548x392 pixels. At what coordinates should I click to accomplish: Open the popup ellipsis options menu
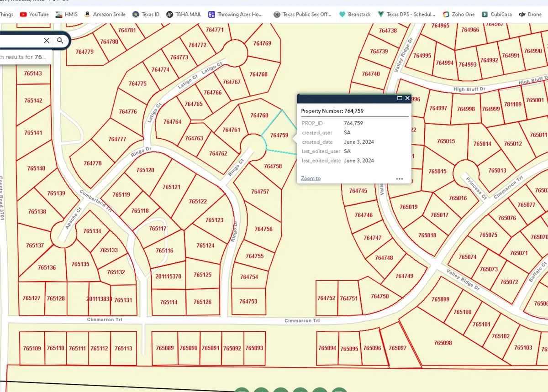[399, 179]
